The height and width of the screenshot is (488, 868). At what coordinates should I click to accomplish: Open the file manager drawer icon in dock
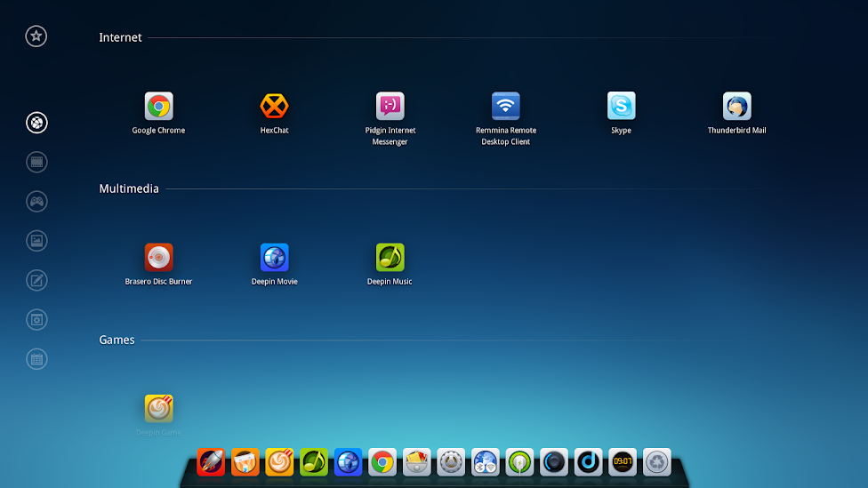click(x=417, y=462)
